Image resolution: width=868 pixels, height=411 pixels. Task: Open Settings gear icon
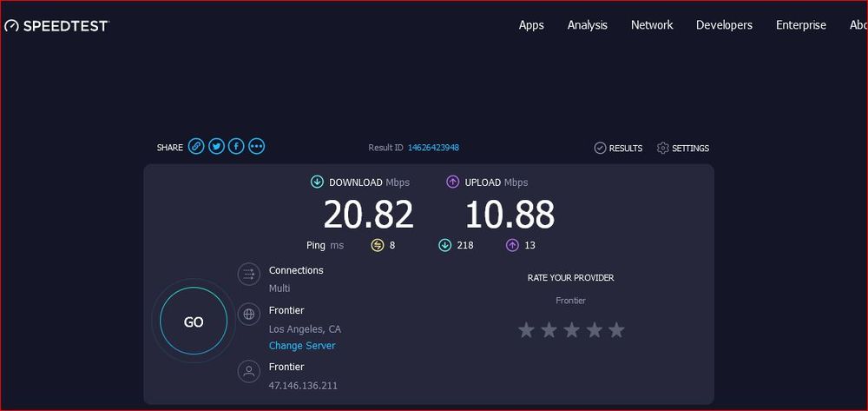point(663,149)
